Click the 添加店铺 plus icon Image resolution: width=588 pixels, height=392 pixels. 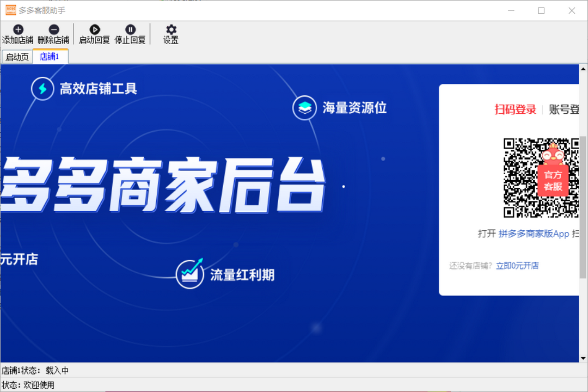[x=18, y=29]
